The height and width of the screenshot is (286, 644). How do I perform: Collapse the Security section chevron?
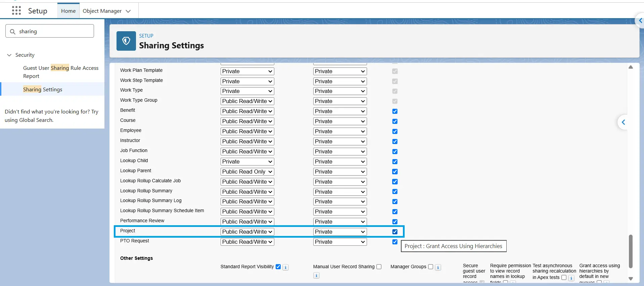point(9,55)
